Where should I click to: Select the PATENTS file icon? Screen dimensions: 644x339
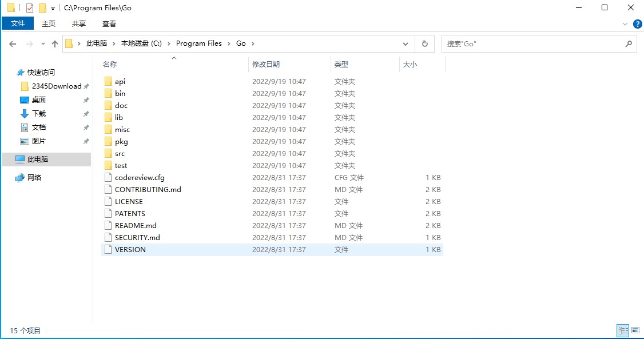pyautogui.click(x=108, y=213)
